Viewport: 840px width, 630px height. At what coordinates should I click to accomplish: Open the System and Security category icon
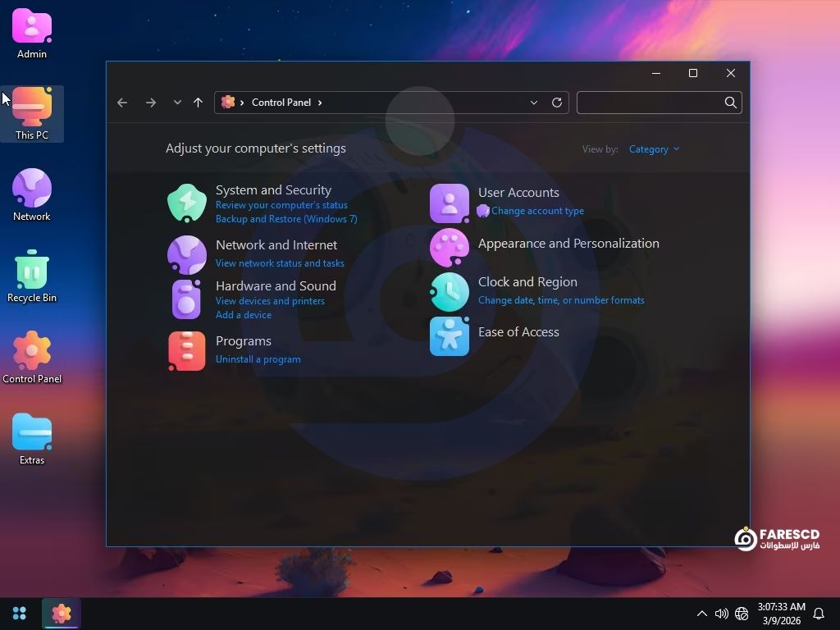click(x=187, y=203)
